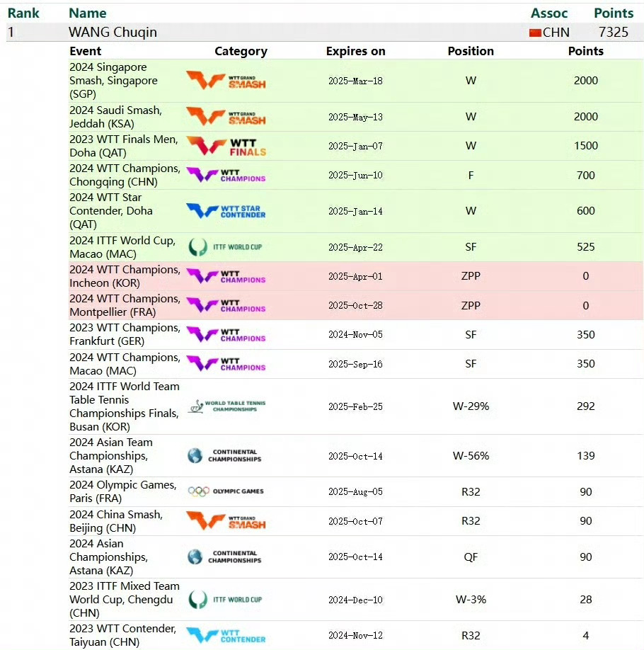Click event 2024 Asian Team Championships, Astana
The width and height of the screenshot is (644, 650).
(111, 455)
